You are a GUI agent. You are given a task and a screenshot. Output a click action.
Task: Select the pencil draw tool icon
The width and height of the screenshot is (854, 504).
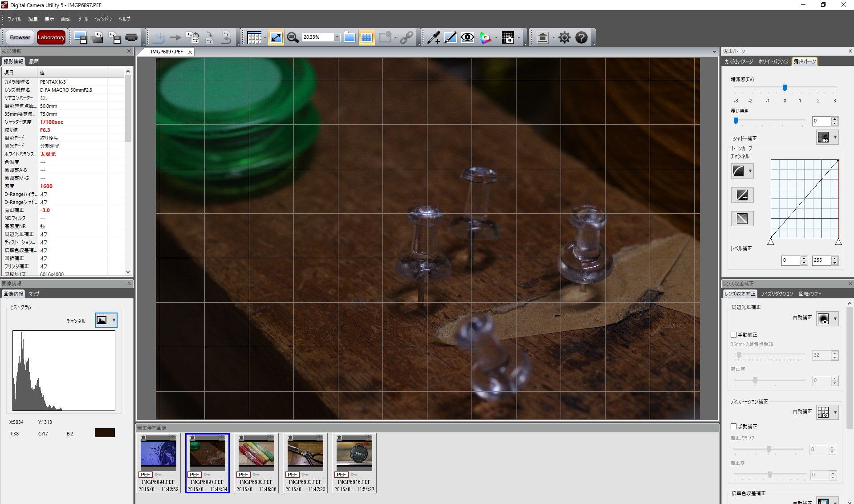(450, 37)
